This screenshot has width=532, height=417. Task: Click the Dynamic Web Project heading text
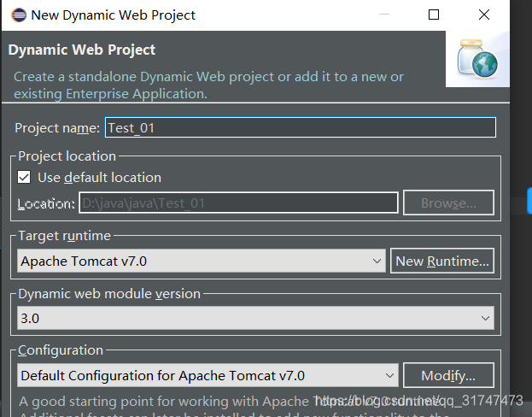82,50
